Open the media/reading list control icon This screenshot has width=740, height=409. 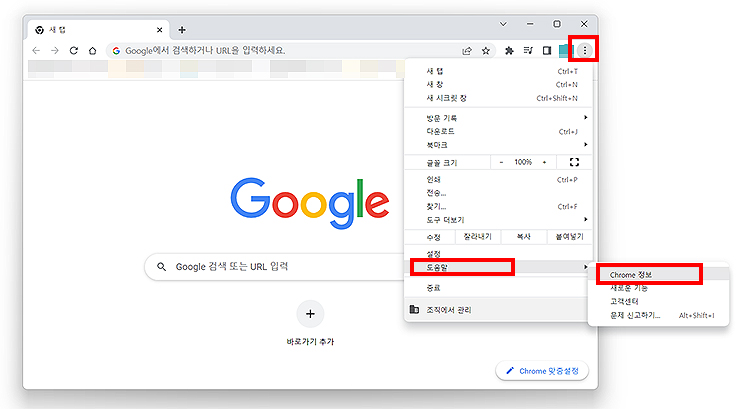(528, 50)
